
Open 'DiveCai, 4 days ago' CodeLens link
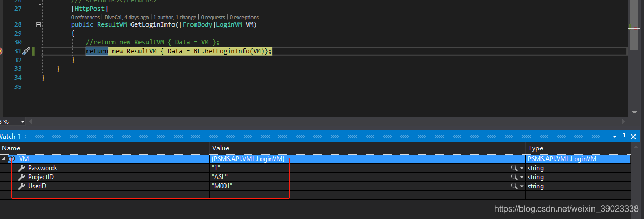[127, 18]
